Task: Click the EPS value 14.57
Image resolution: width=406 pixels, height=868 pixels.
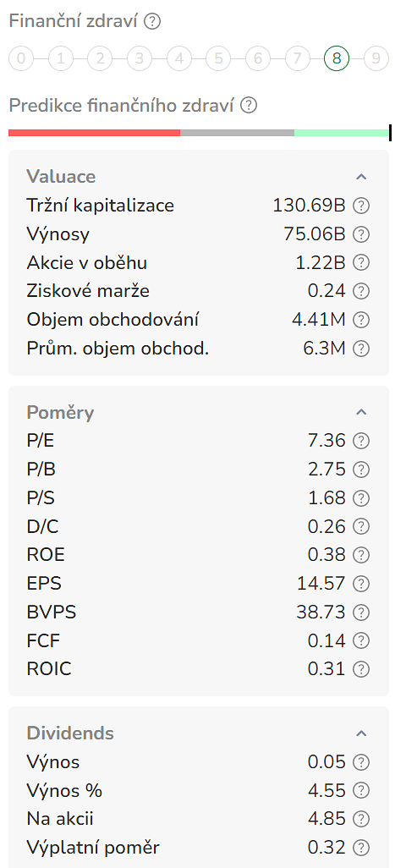Action: click(321, 584)
